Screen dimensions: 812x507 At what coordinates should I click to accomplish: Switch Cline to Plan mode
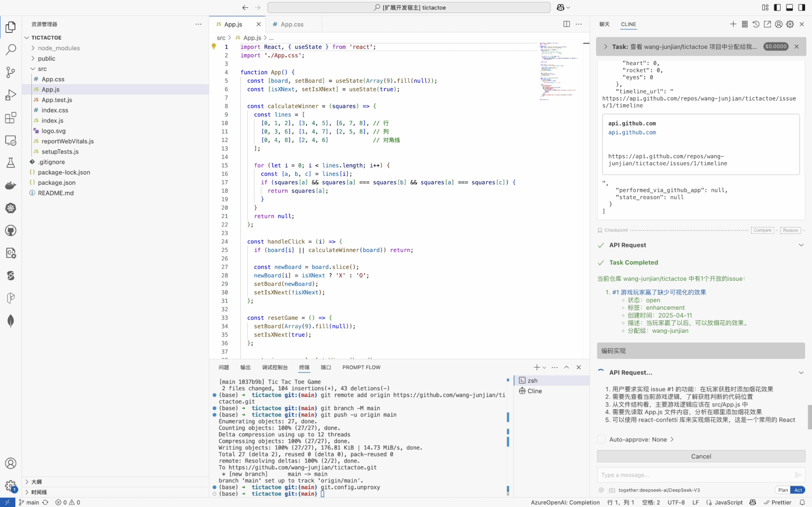783,490
